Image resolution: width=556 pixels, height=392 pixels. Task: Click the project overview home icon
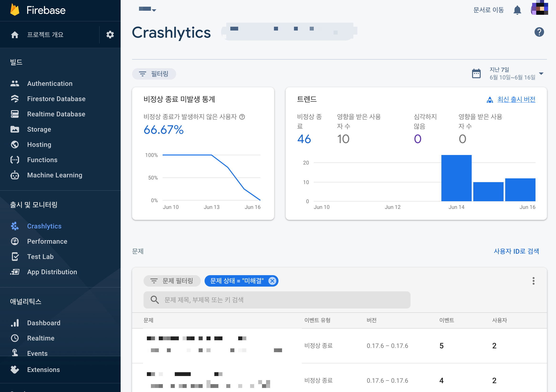click(15, 35)
